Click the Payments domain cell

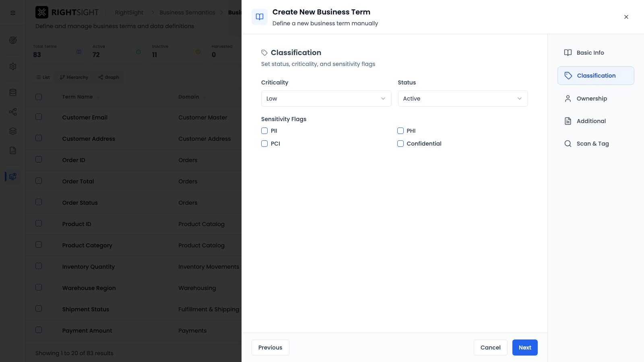tap(192, 331)
